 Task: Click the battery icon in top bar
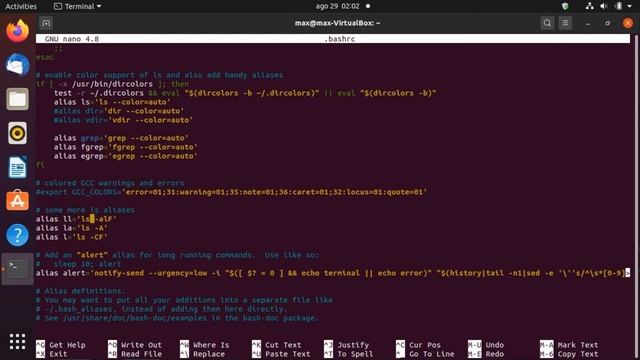619,6
